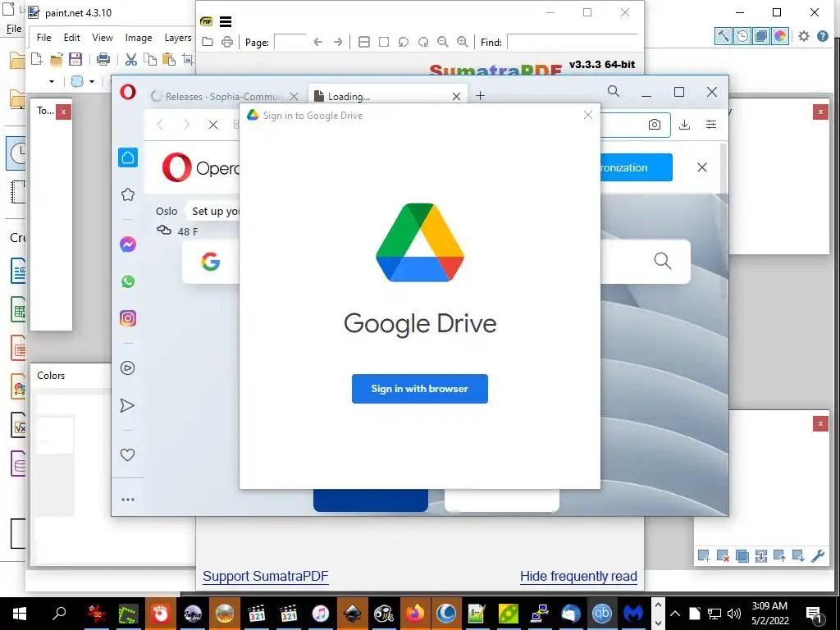Open Opera sidebar Bookmarks star
Viewport: 840px width, 630px height.
[x=127, y=194]
